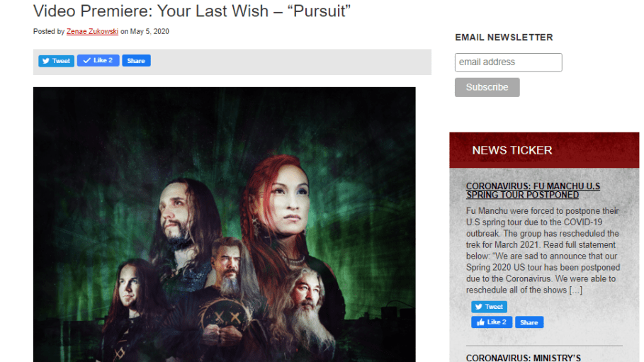Click the [...] read-more in Fu Manchu excerpt

click(575, 290)
